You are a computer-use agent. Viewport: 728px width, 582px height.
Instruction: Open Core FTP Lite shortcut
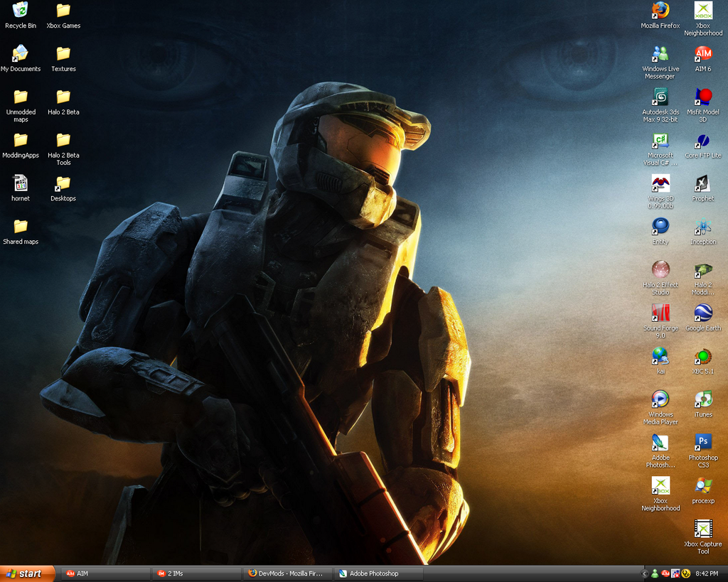click(703, 145)
